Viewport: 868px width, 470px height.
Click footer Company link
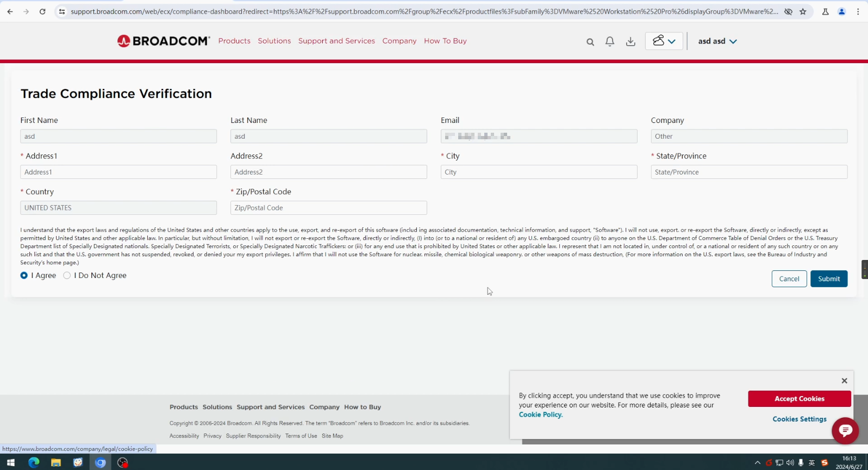click(324, 407)
